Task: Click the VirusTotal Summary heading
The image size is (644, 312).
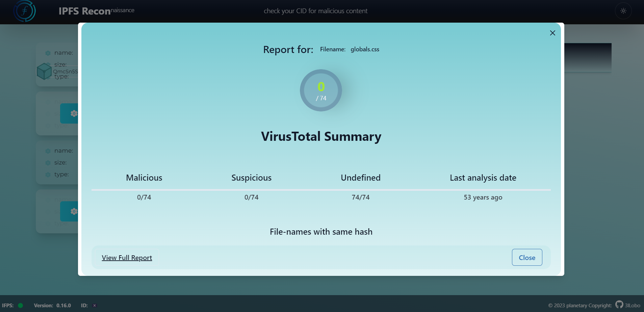Action: click(321, 136)
